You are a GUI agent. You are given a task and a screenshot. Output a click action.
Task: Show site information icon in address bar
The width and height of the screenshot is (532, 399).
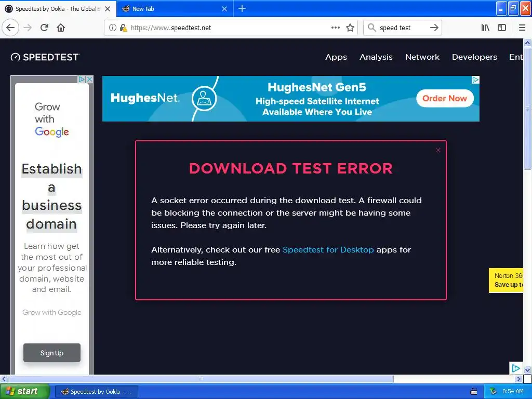tap(113, 28)
